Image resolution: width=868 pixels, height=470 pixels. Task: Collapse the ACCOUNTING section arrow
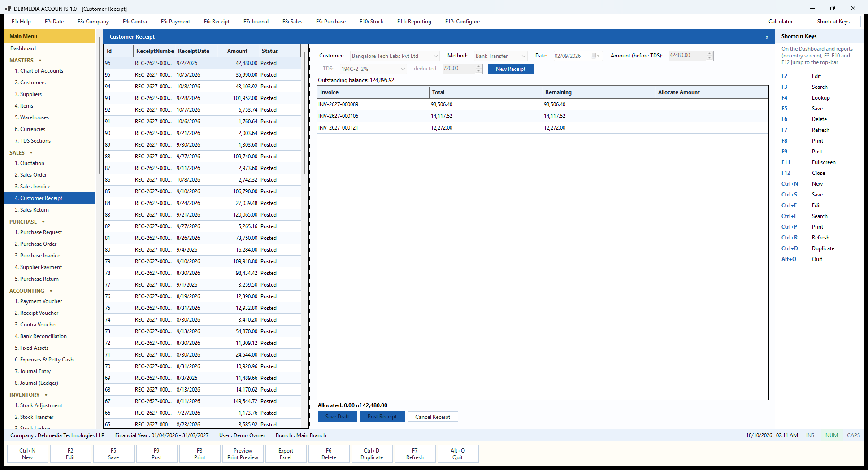[x=51, y=291]
